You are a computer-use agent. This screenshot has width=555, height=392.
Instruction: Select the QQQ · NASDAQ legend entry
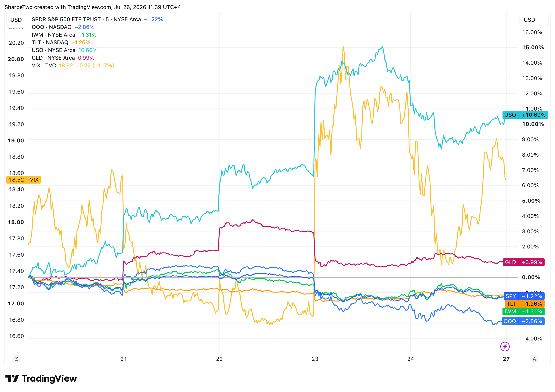(51, 27)
